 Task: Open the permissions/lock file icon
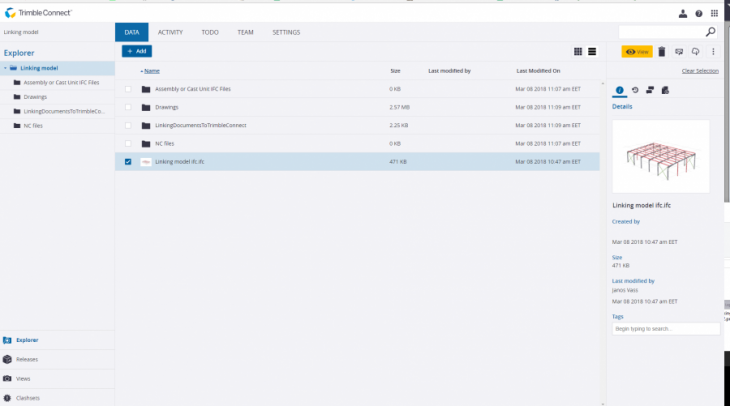pos(665,90)
